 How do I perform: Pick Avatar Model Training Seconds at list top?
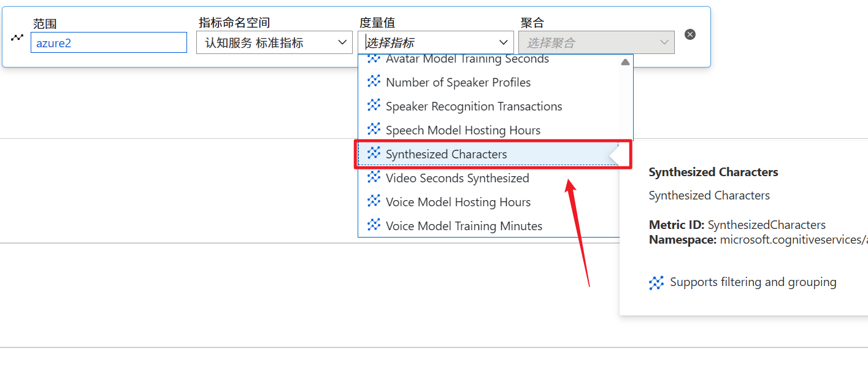coord(467,60)
